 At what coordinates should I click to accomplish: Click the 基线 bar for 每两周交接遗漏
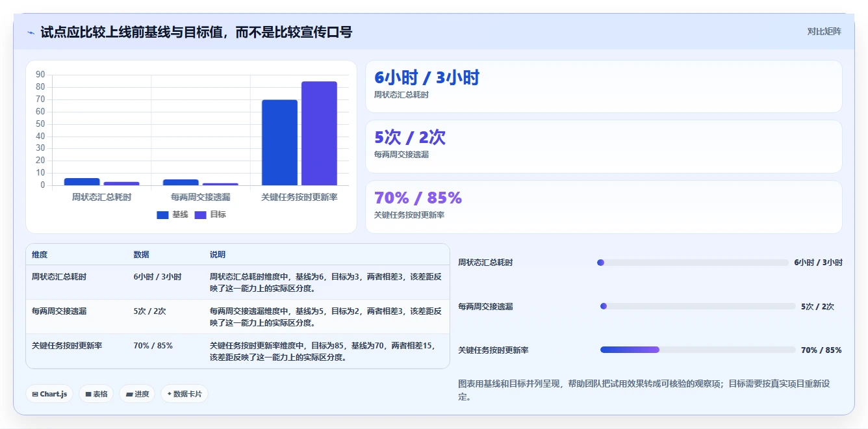click(x=181, y=182)
